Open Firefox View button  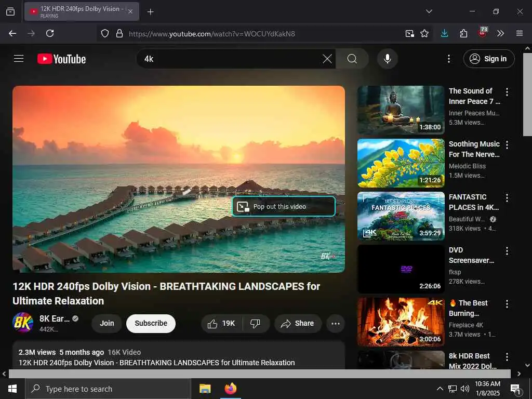10,11
